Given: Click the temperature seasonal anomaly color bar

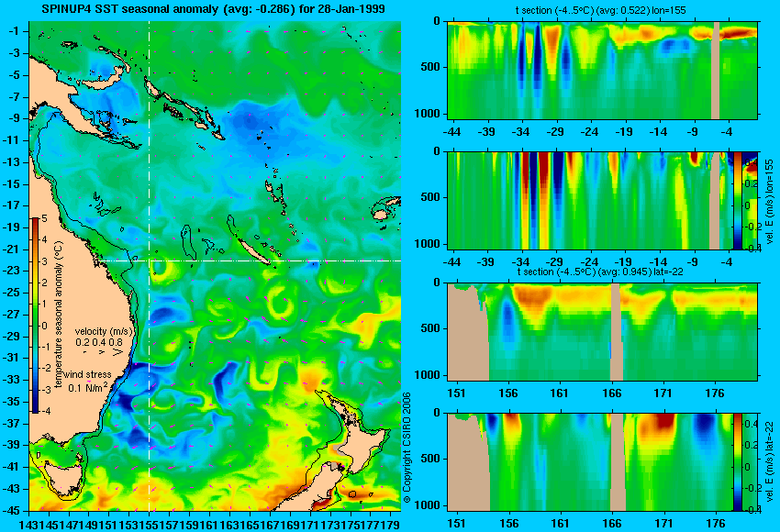Looking at the screenshot, I should (x=36, y=316).
